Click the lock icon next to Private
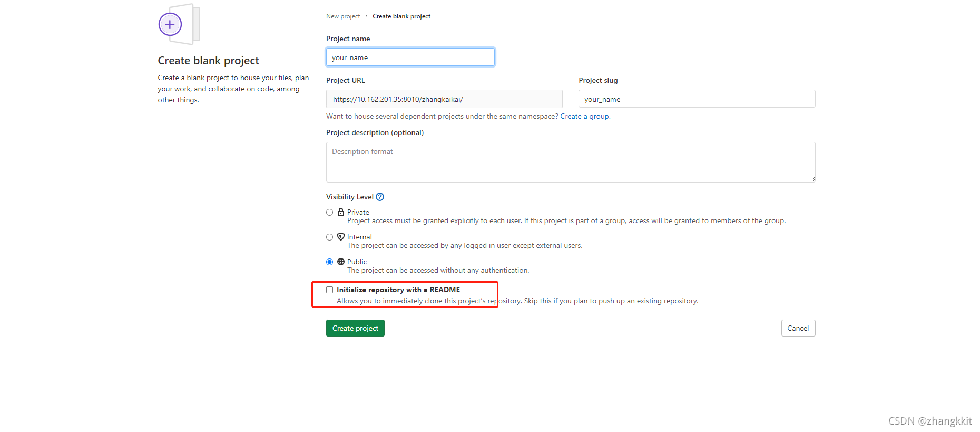The height and width of the screenshot is (432, 980). pos(341,212)
